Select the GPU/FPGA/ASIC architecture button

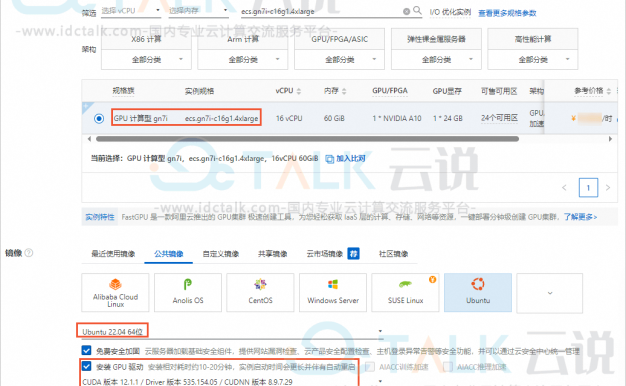point(339,39)
